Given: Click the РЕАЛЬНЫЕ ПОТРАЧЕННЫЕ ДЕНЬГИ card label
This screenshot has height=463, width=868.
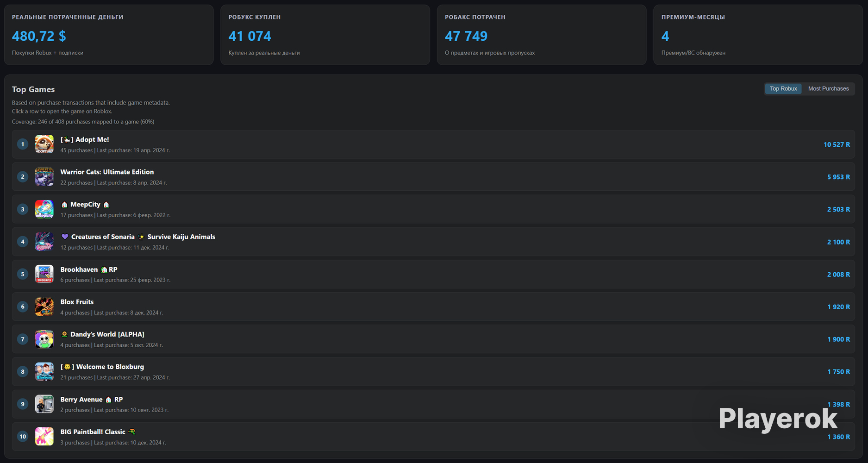Looking at the screenshot, I should (68, 17).
